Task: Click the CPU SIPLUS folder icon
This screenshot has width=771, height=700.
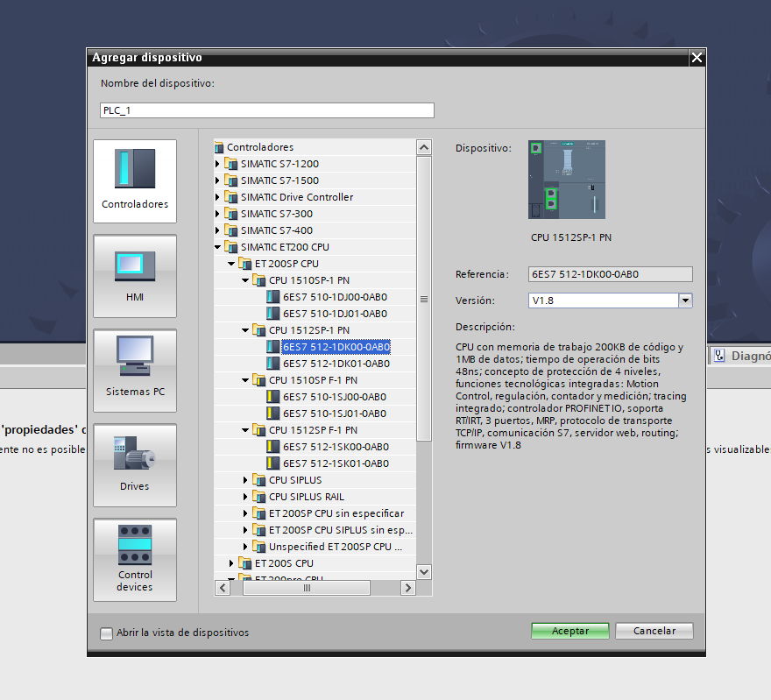Action: click(x=259, y=480)
